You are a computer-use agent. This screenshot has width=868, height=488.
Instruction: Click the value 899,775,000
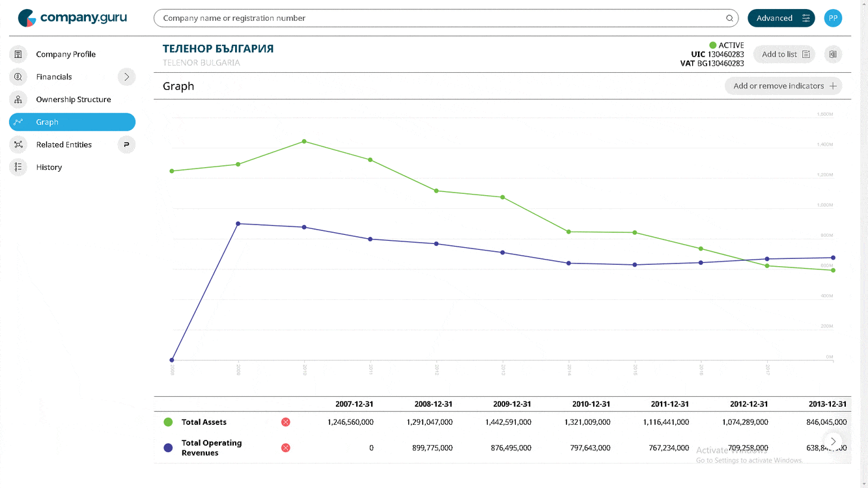(432, 448)
